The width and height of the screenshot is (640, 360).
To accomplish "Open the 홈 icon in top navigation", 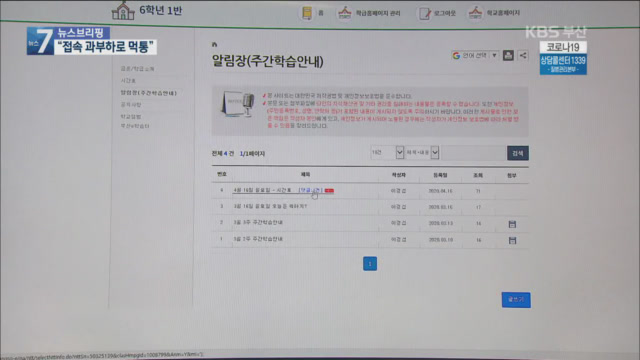I will [307, 13].
